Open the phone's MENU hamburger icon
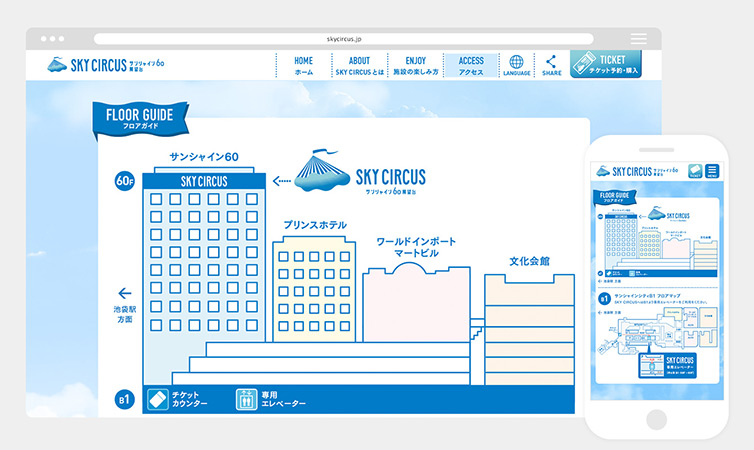This screenshot has width=754, height=450. pyautogui.click(x=712, y=171)
